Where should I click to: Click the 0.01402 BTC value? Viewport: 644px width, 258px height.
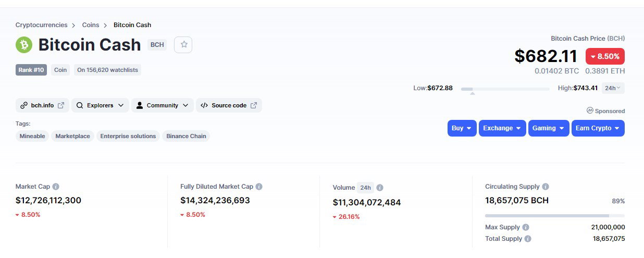[x=557, y=71]
